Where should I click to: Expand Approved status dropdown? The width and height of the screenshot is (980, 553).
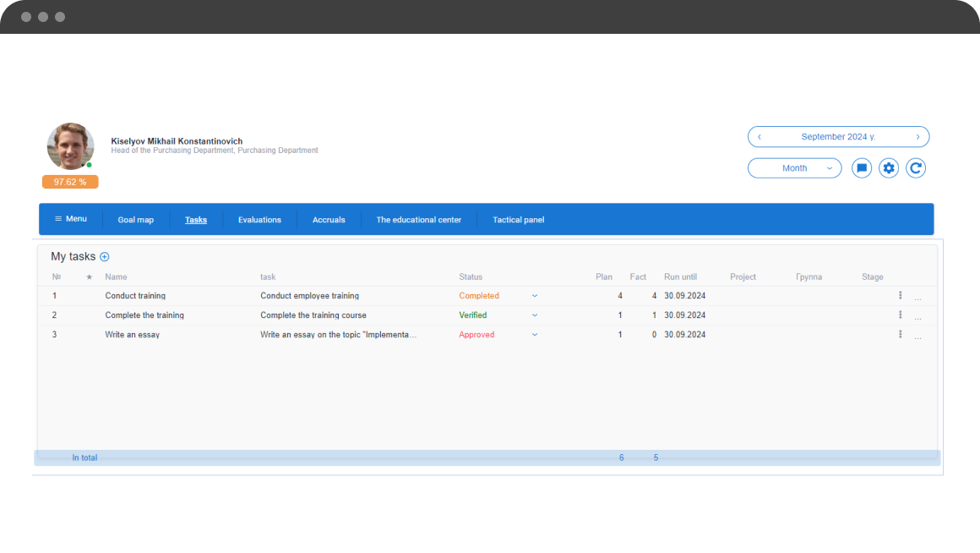pos(535,335)
